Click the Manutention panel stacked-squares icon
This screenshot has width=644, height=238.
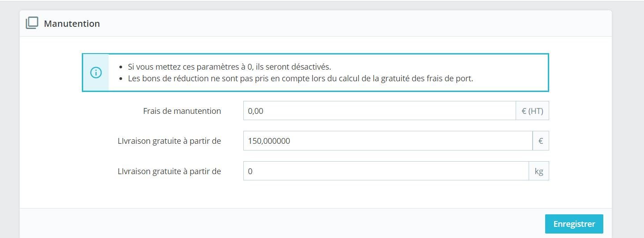[x=32, y=23]
